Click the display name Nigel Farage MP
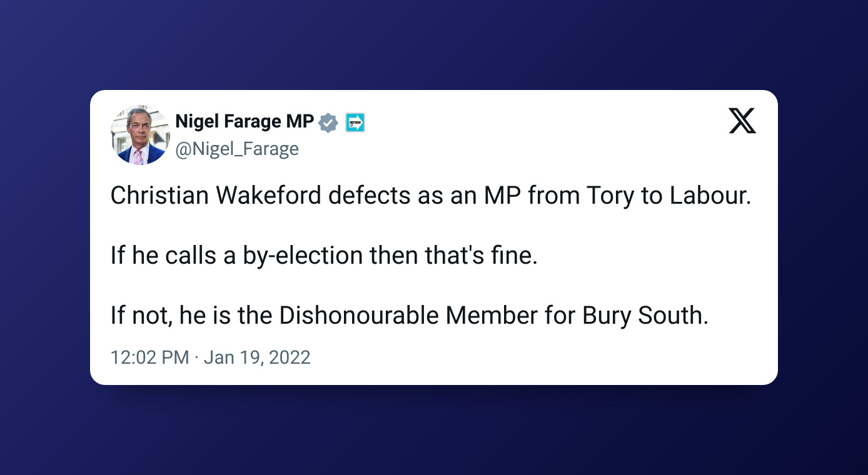 pos(245,122)
